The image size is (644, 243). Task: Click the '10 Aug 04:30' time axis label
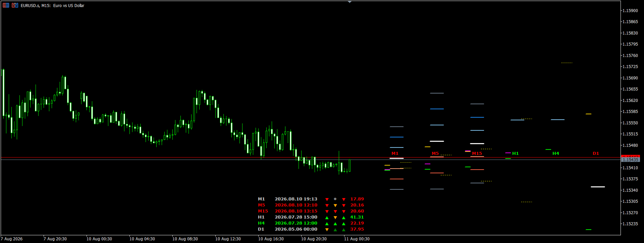(142, 239)
